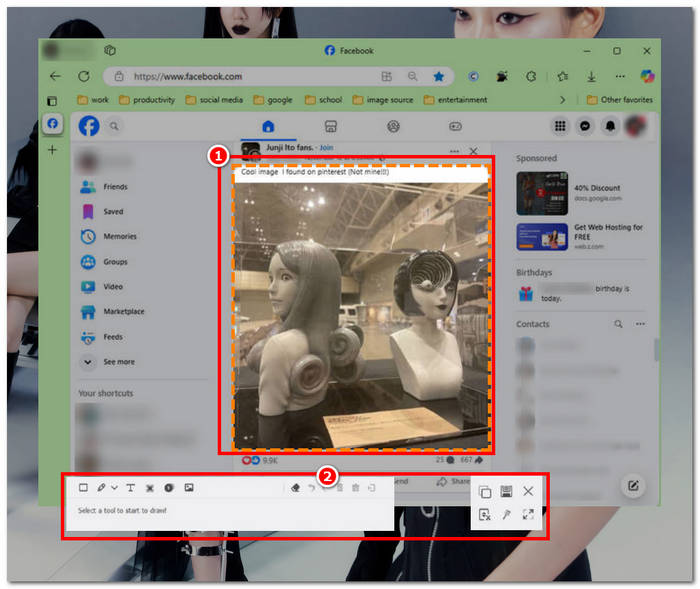The image size is (700, 589).
Task: Open Feeds in the sidebar
Action: click(101, 337)
